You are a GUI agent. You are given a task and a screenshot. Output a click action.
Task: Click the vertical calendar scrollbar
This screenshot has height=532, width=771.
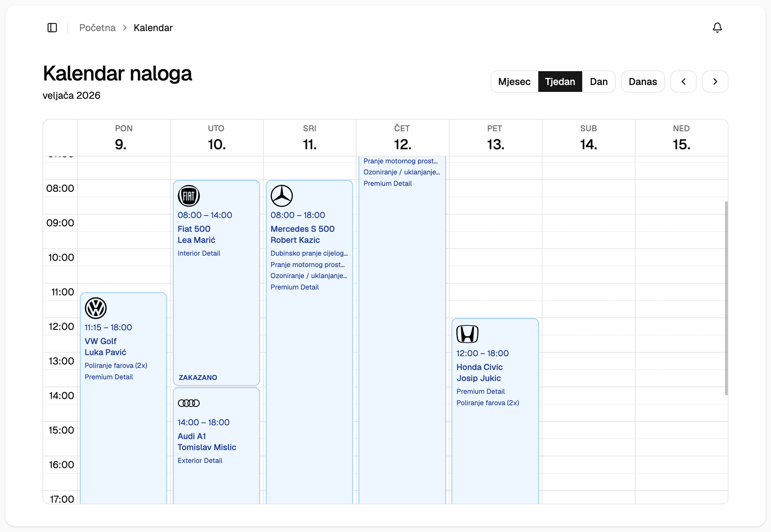click(726, 298)
